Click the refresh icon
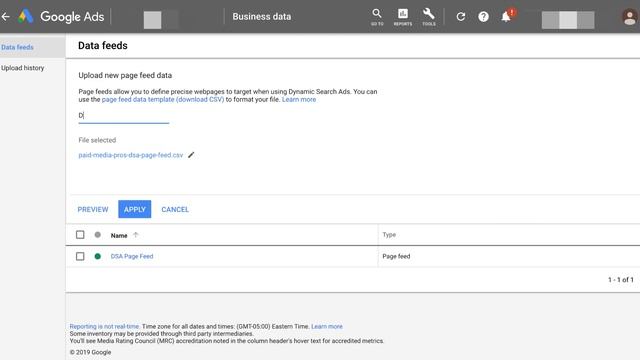This screenshot has width=640, height=360. (x=461, y=17)
